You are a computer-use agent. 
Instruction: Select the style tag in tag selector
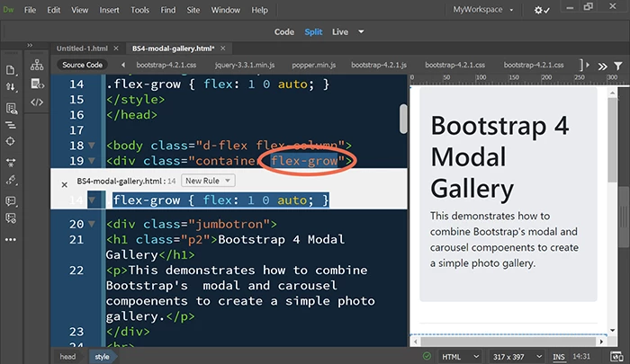(x=102, y=357)
